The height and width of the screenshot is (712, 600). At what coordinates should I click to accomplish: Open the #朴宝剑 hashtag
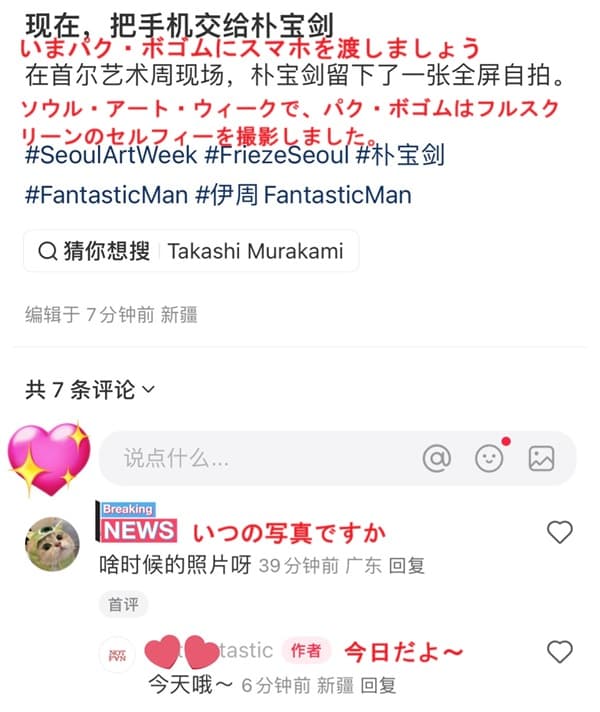click(x=400, y=155)
